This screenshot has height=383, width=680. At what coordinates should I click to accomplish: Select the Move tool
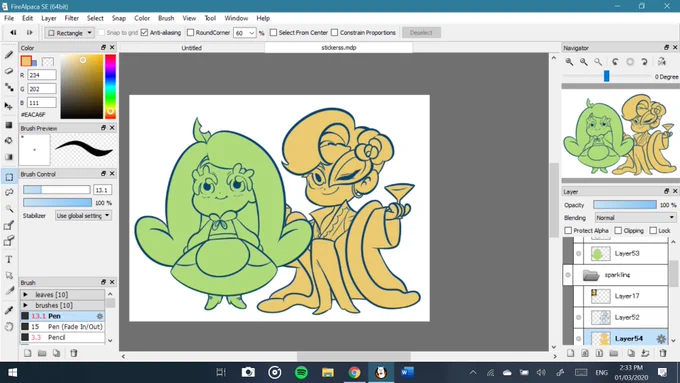[x=9, y=106]
